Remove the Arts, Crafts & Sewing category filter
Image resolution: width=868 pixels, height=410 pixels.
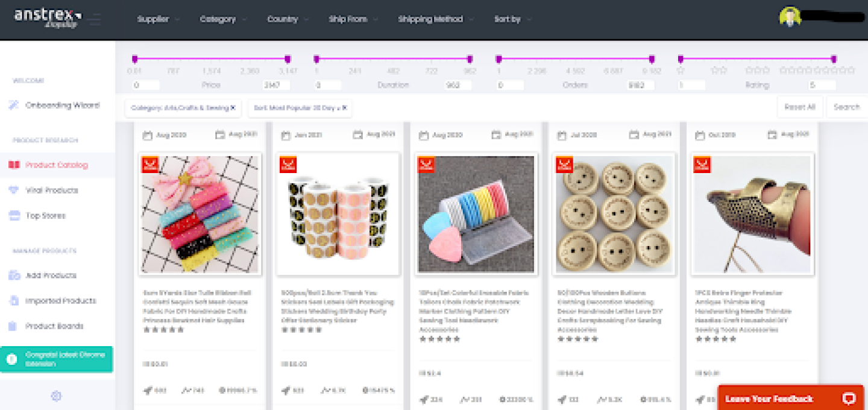coord(233,108)
